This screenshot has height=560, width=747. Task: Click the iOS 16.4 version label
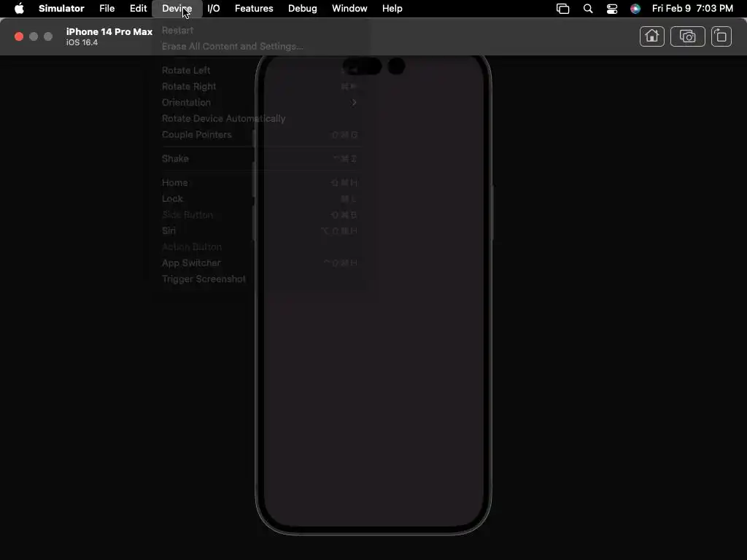(x=82, y=42)
